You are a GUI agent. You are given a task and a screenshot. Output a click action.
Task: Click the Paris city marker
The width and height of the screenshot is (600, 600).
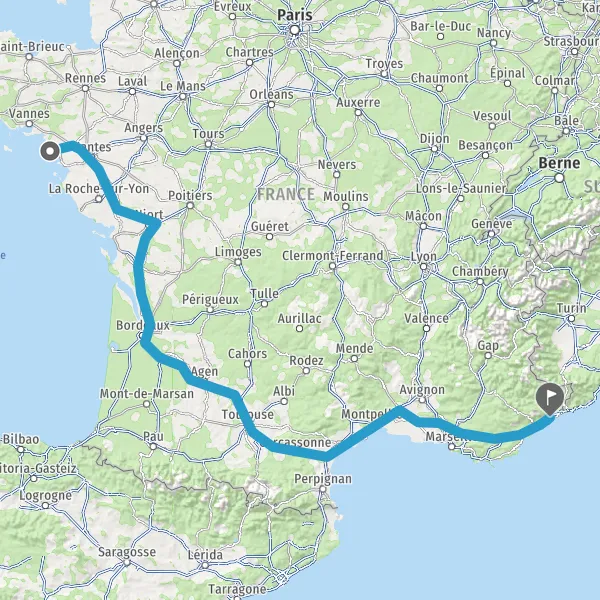(x=295, y=30)
